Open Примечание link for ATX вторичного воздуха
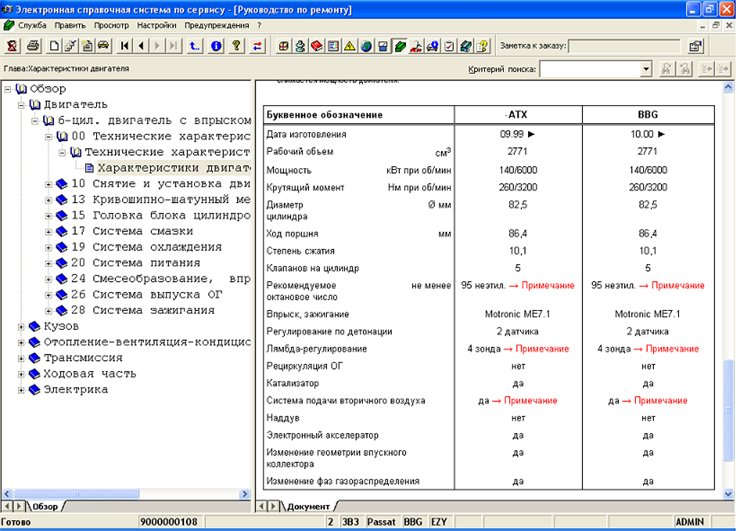Image resolution: width=740 pixels, height=531 pixels. click(530, 400)
